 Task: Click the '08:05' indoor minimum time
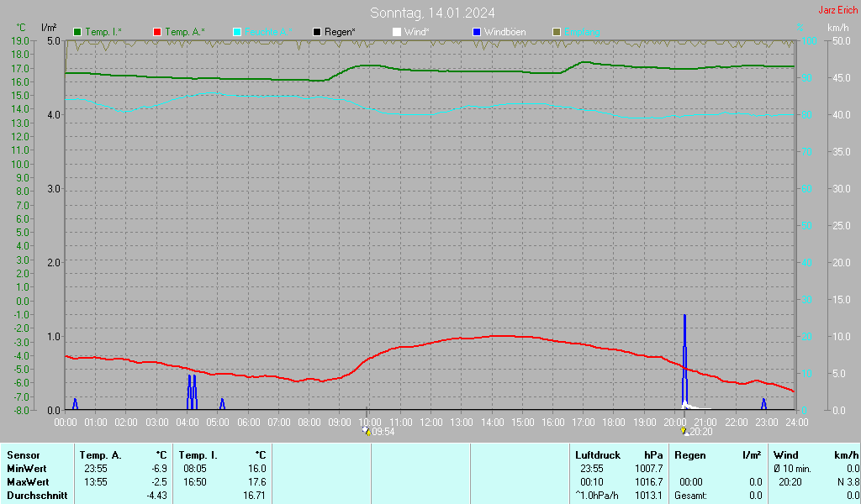(195, 469)
